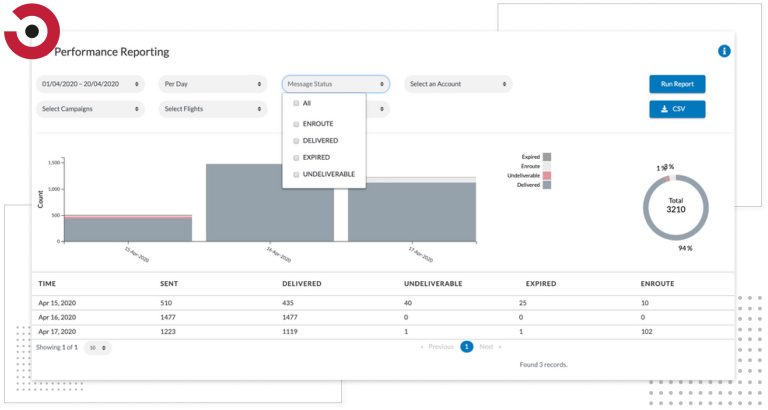The height and width of the screenshot is (410, 768).
Task: Click the Performance Reporting heading
Action: coord(112,52)
